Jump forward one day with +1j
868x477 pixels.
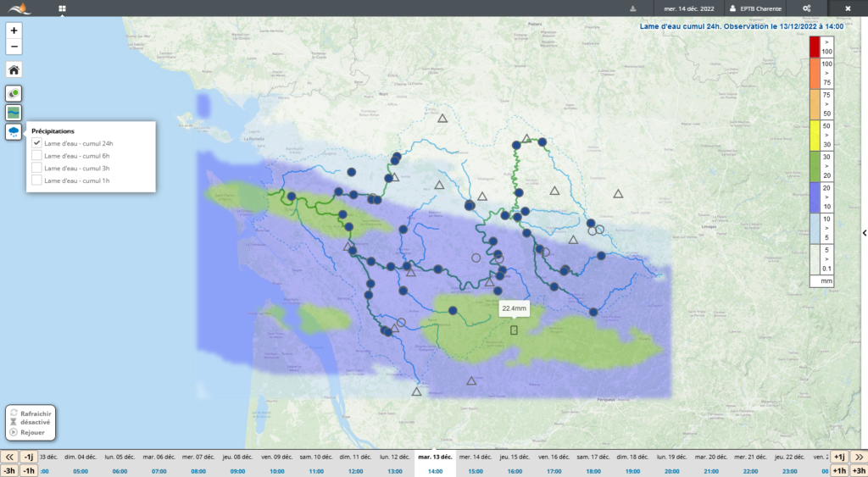839,458
